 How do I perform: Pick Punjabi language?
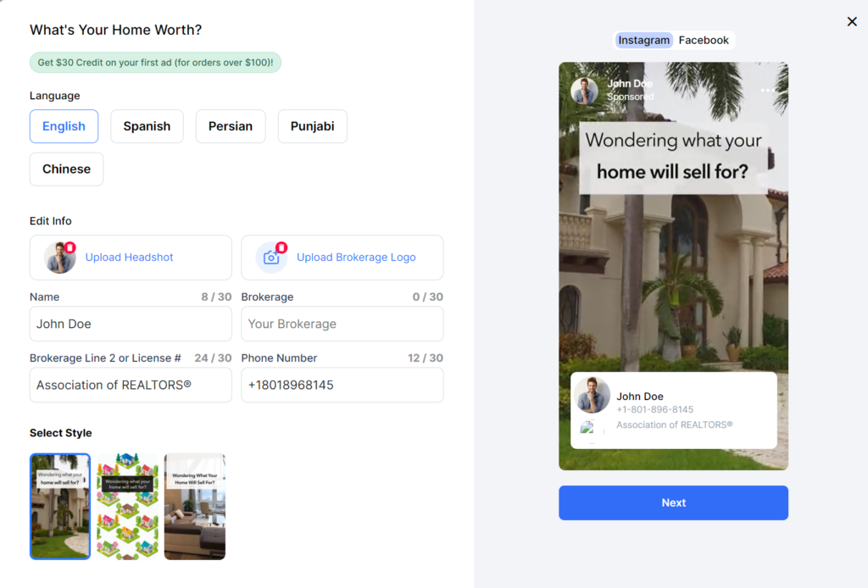[x=312, y=126]
